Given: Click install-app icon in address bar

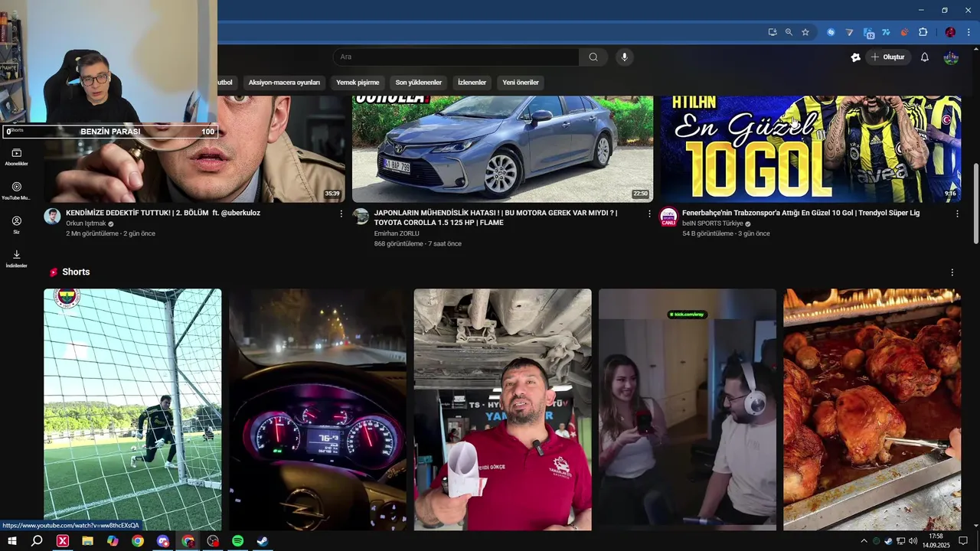Looking at the screenshot, I should tap(773, 32).
